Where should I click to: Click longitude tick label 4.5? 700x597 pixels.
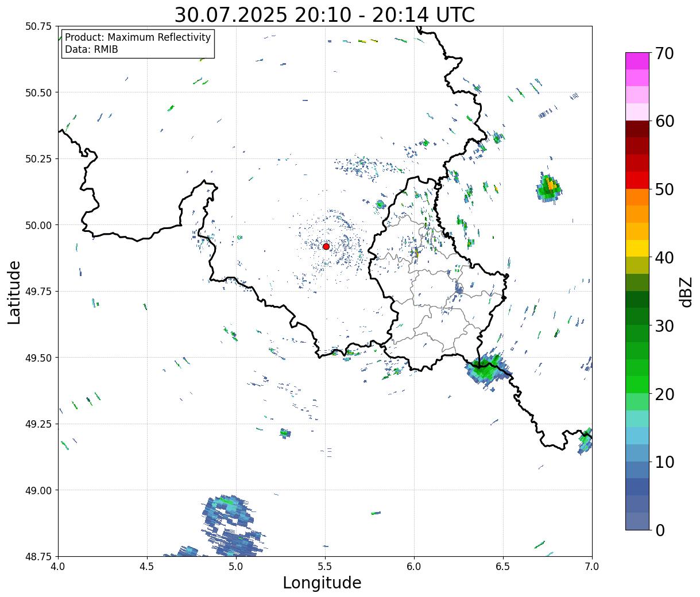point(147,567)
